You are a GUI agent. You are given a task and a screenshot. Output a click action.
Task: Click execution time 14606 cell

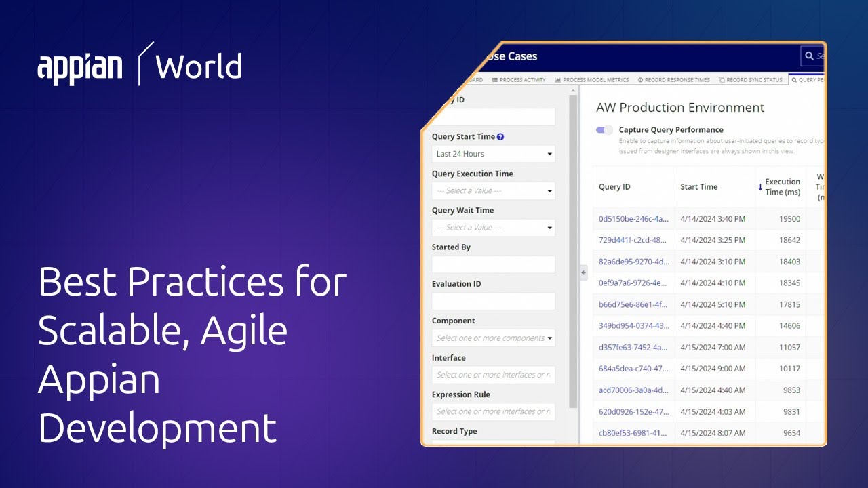[789, 326]
